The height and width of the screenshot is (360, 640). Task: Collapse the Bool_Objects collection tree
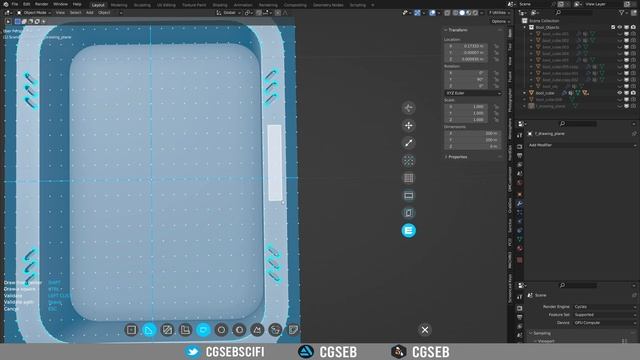pyautogui.click(x=525, y=27)
